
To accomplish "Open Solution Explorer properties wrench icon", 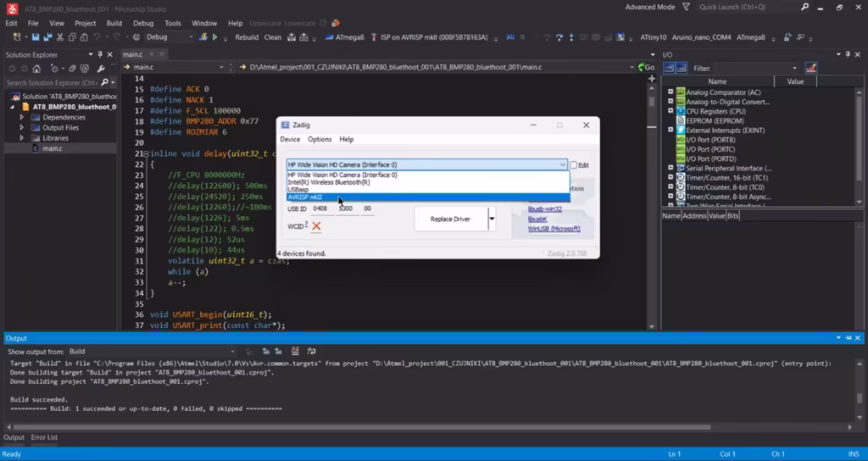I will (101, 69).
